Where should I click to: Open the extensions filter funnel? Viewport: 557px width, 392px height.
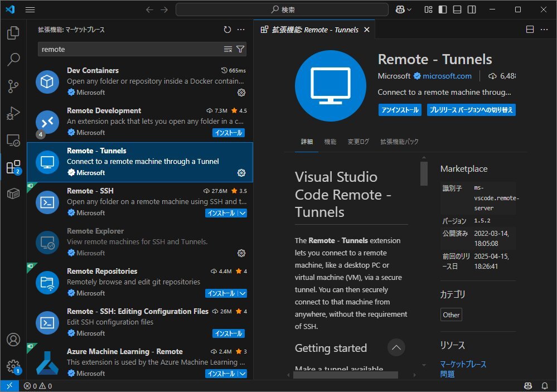click(x=240, y=49)
